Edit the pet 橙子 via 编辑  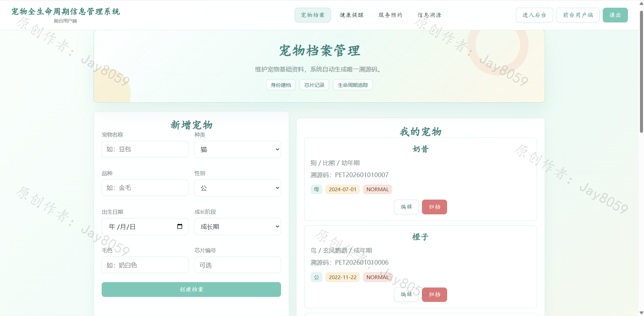coord(406,295)
